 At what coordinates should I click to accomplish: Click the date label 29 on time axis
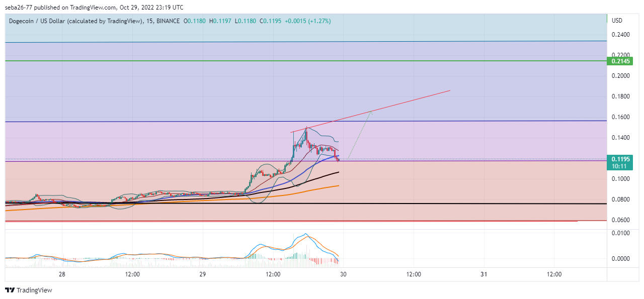click(x=203, y=274)
